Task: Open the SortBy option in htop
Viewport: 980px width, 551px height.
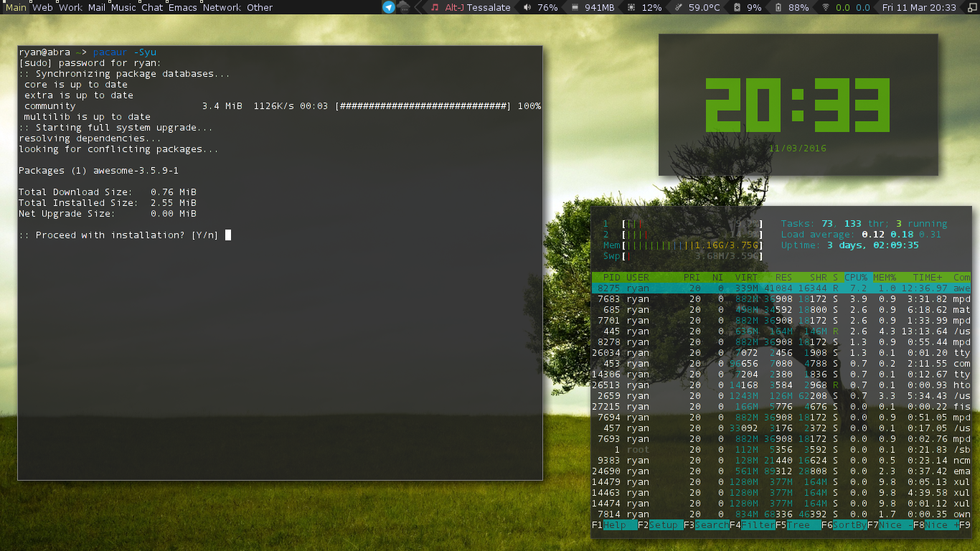Action: [849, 525]
